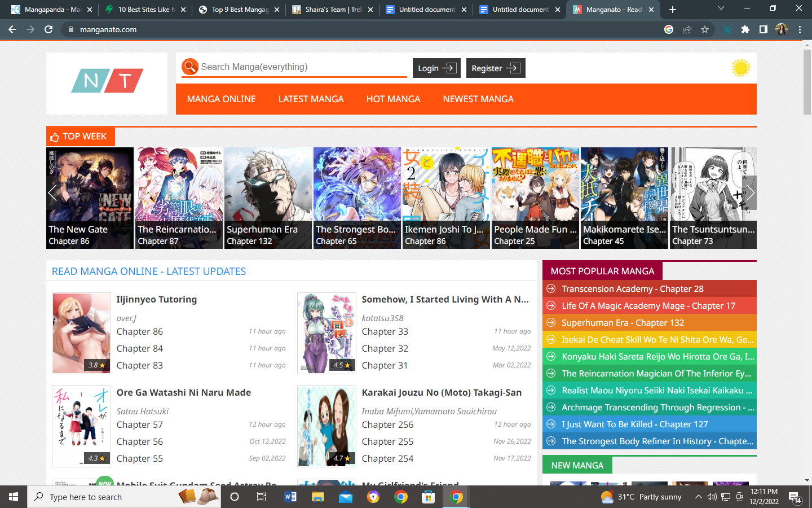This screenshot has width=812, height=508.
Task: Open the share this page icon
Action: [x=687, y=29]
